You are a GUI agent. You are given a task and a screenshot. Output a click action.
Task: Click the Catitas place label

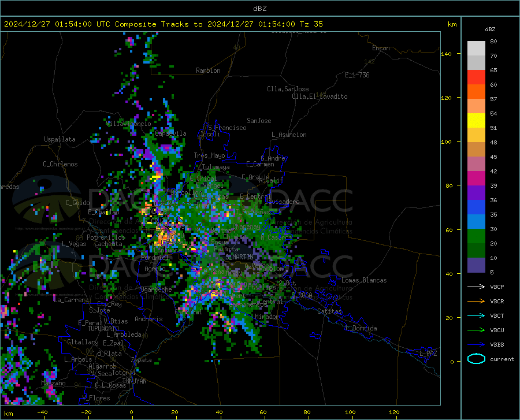(x=329, y=311)
